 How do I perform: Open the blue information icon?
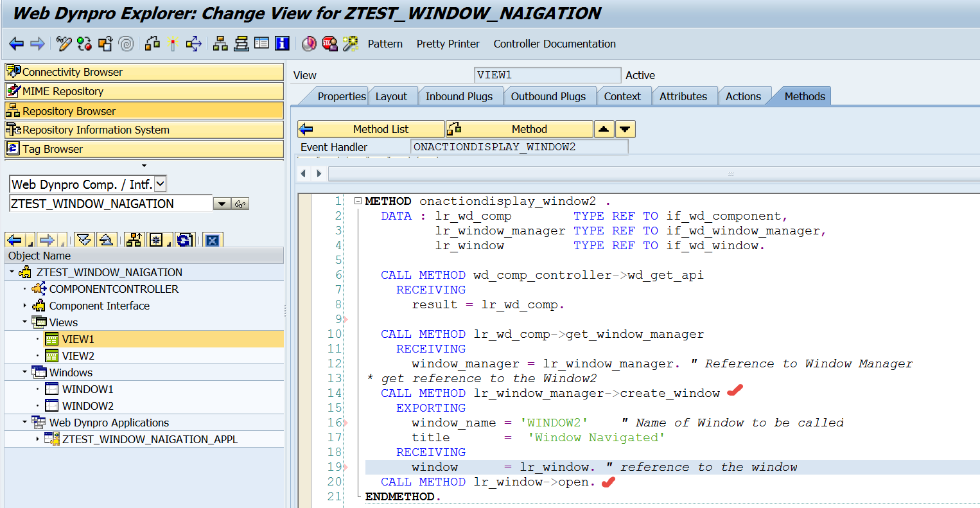(x=282, y=44)
